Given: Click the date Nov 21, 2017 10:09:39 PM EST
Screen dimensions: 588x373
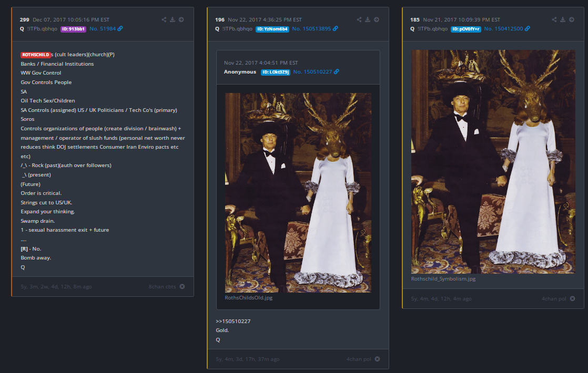Looking at the screenshot, I should 462,19.
